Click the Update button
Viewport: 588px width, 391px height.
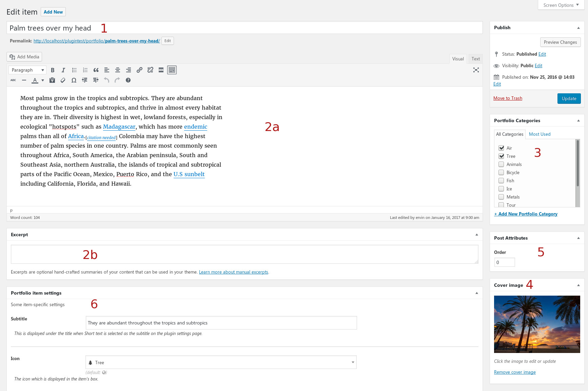coord(569,98)
